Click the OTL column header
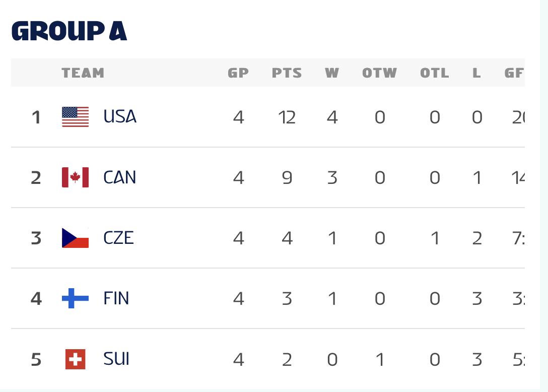 click(x=435, y=73)
